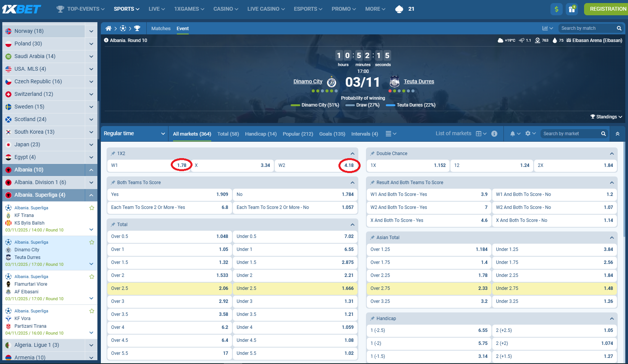
Task: Open the Teuta Durres team link
Action: (x=419, y=81)
